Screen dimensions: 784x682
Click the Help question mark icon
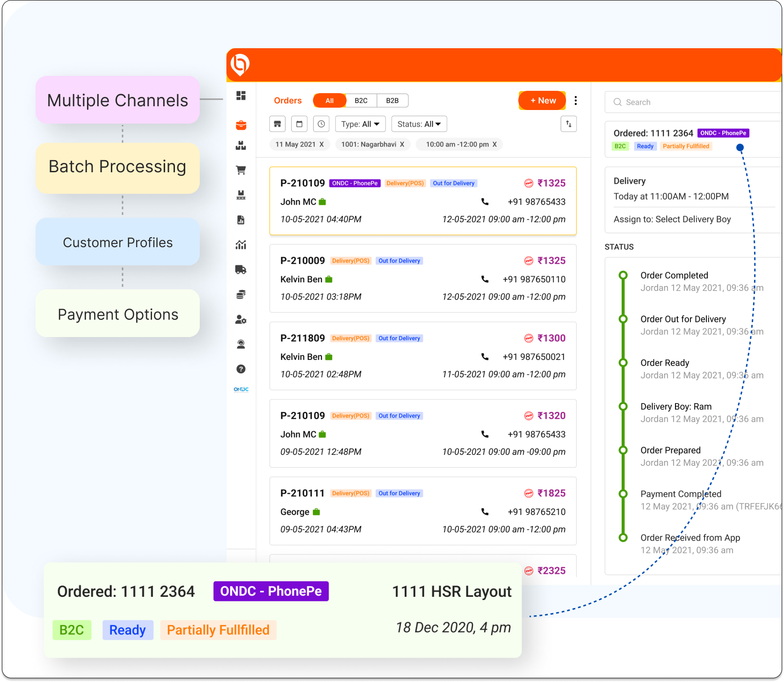(241, 369)
